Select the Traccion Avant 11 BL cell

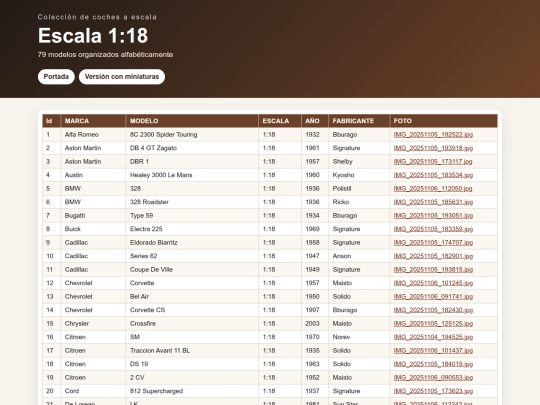[x=192, y=351]
